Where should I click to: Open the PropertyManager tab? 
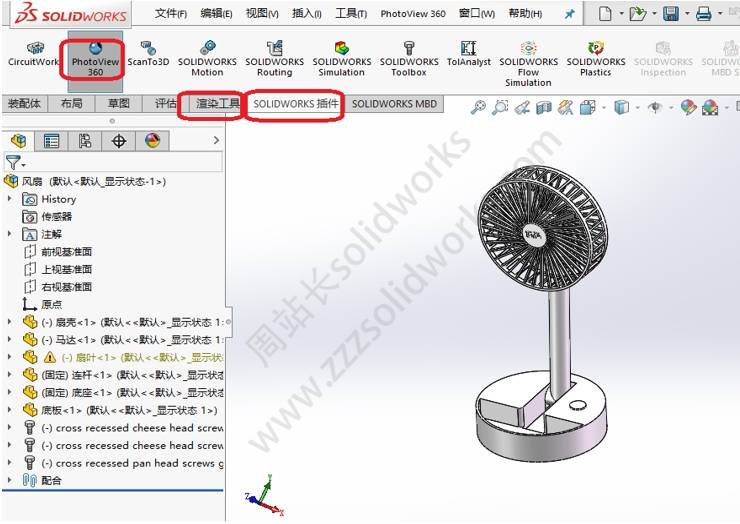pyautogui.click(x=51, y=141)
